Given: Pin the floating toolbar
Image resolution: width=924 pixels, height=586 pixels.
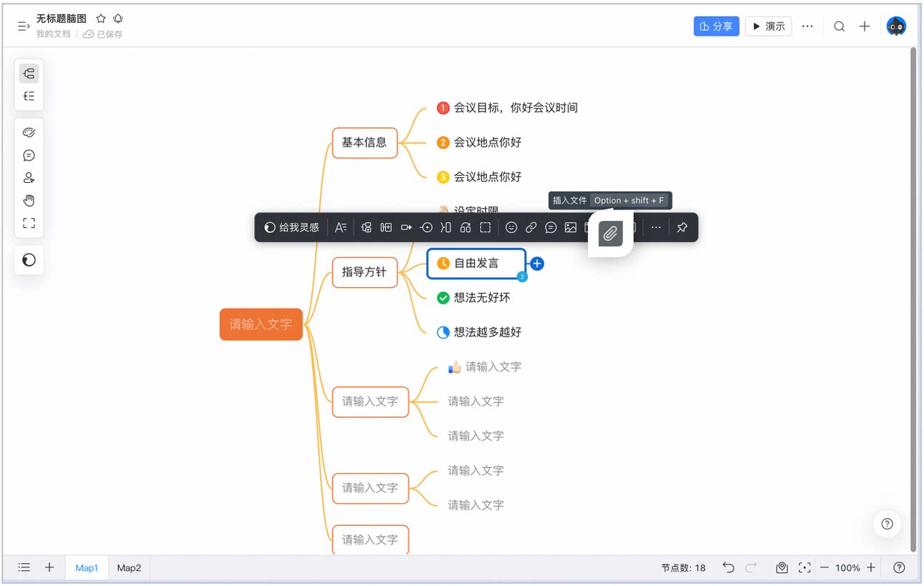Looking at the screenshot, I should (x=682, y=227).
